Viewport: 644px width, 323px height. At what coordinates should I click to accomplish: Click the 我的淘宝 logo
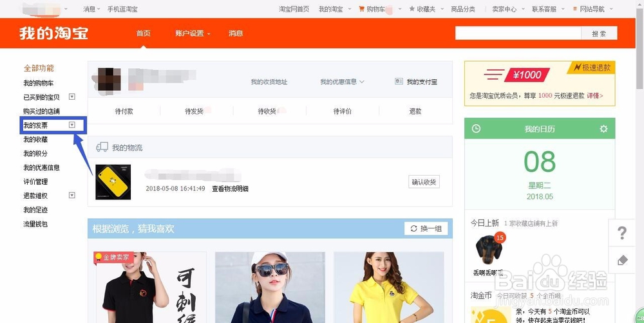54,33
